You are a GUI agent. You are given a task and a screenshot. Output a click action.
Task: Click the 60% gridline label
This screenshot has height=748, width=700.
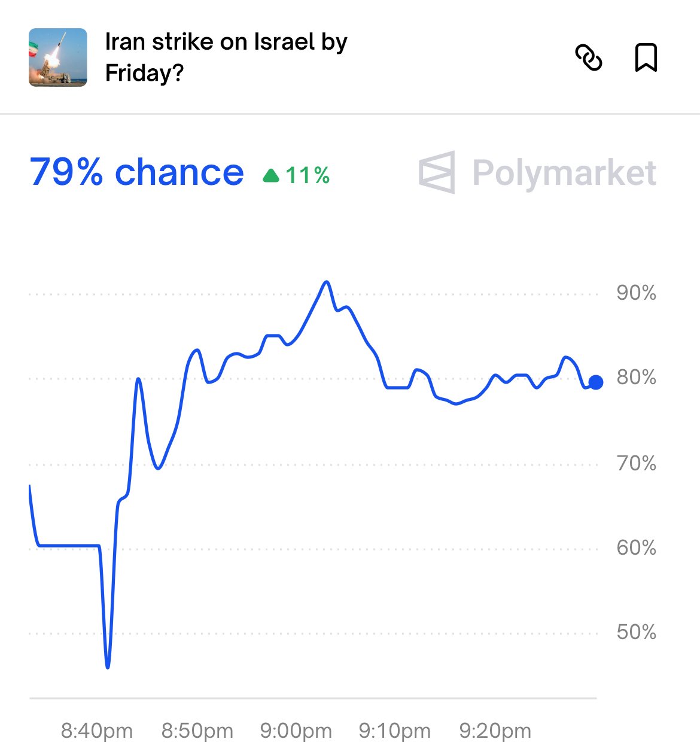637,548
